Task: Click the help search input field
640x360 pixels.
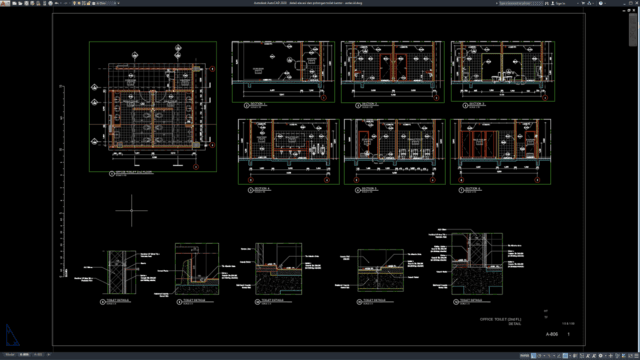Action: pyautogui.click(x=521, y=3)
